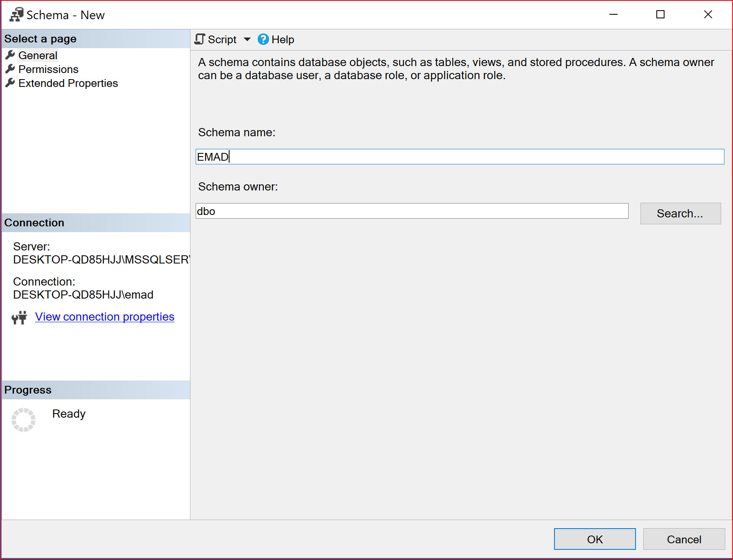The image size is (733, 560).
Task: Open View connection properties link
Action: [104, 317]
